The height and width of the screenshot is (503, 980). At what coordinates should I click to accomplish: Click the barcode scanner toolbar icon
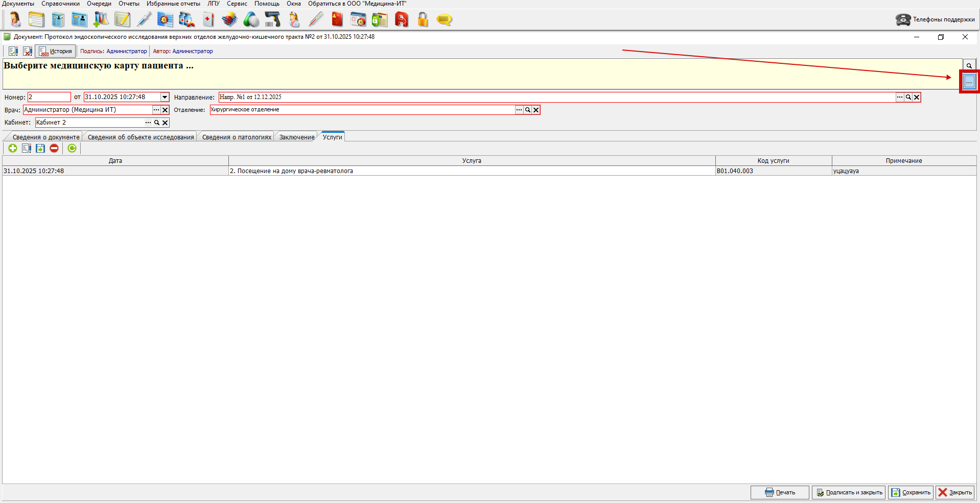click(272, 20)
